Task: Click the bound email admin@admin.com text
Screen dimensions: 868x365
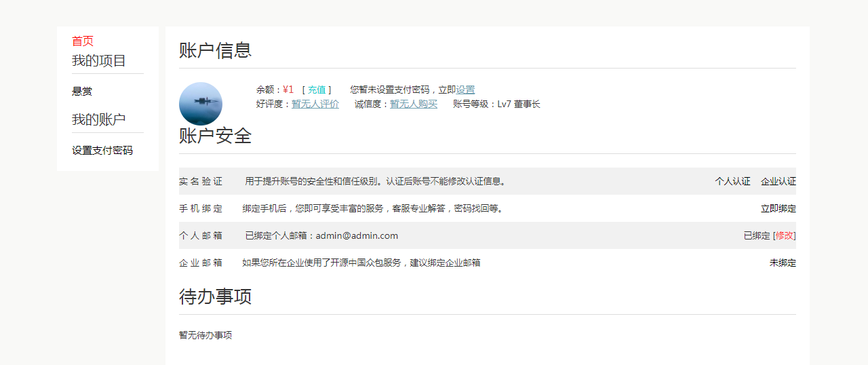Action: [357, 235]
